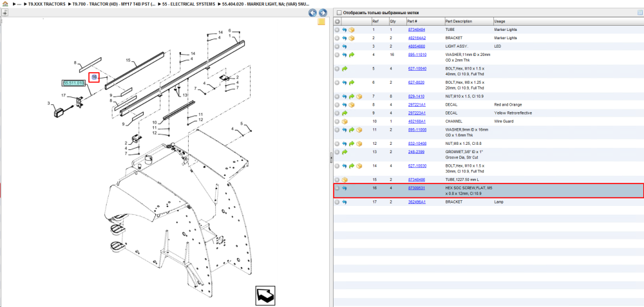
Task: Toggle select circle for BOLT 627-10040 row
Action: coord(337,69)
